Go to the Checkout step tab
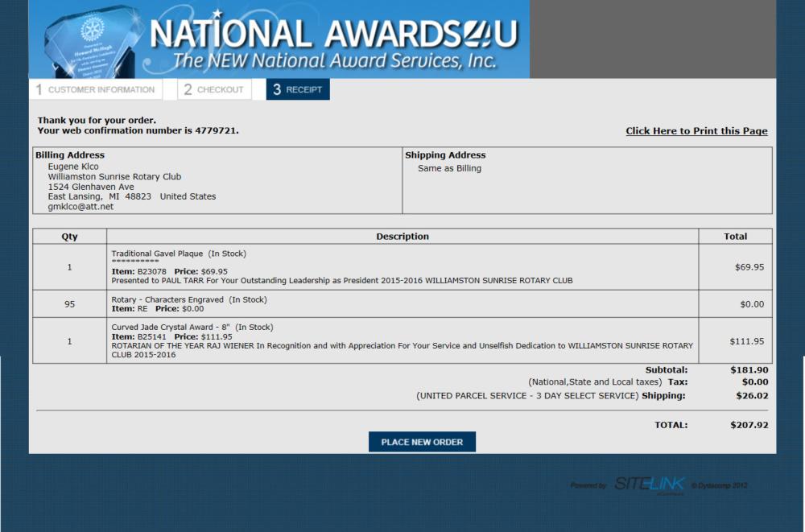Screen dimensions: 805x532 (215, 89)
